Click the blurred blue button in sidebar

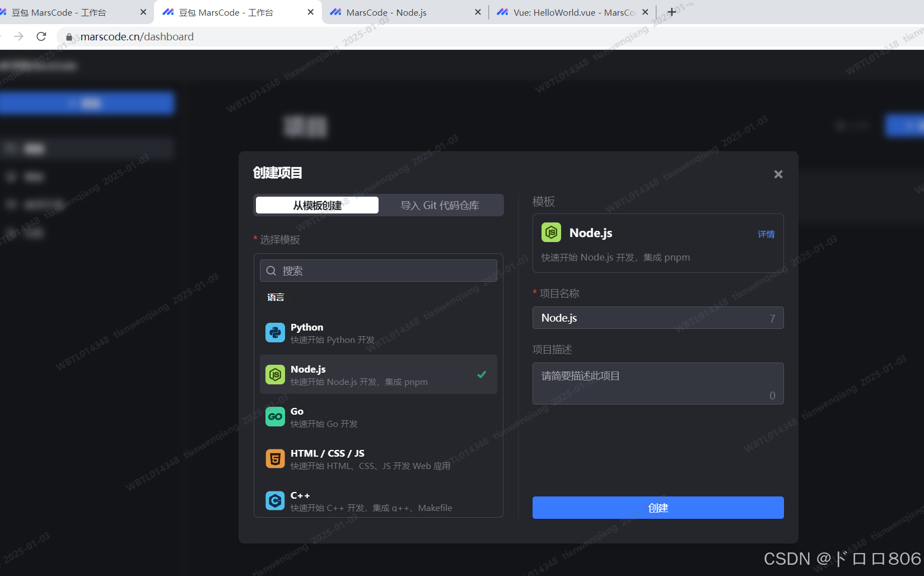point(87,104)
